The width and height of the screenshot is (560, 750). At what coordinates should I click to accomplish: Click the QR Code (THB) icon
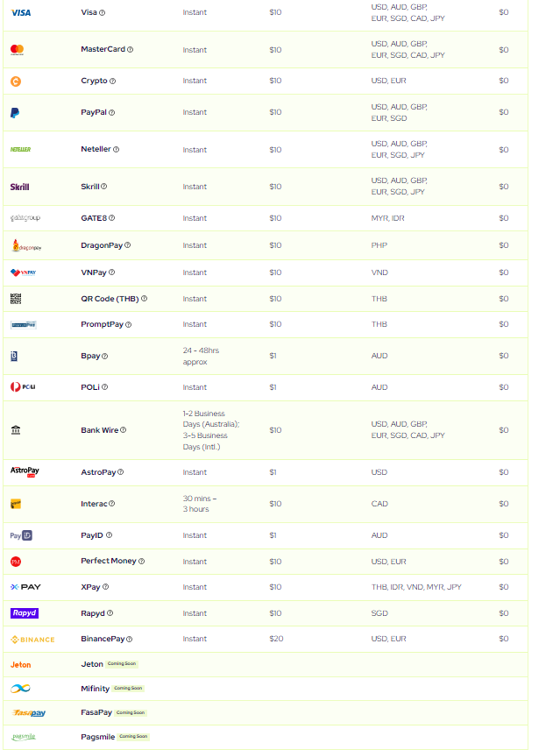pyautogui.click(x=16, y=299)
